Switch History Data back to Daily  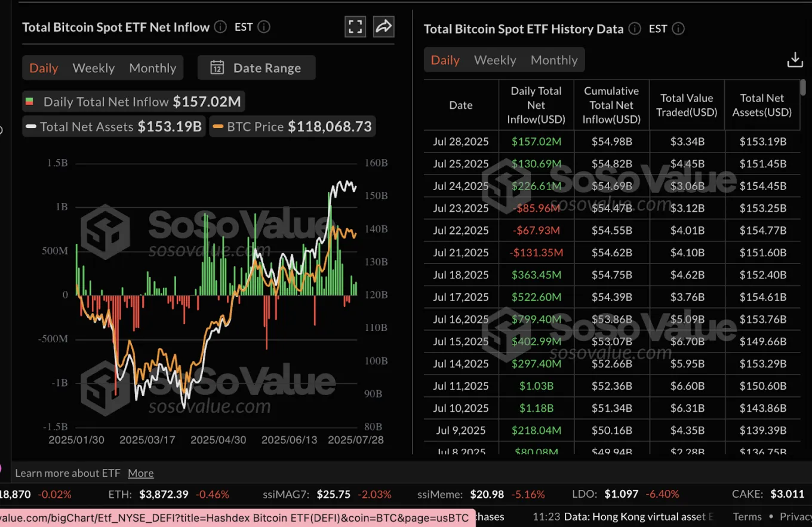coord(445,60)
